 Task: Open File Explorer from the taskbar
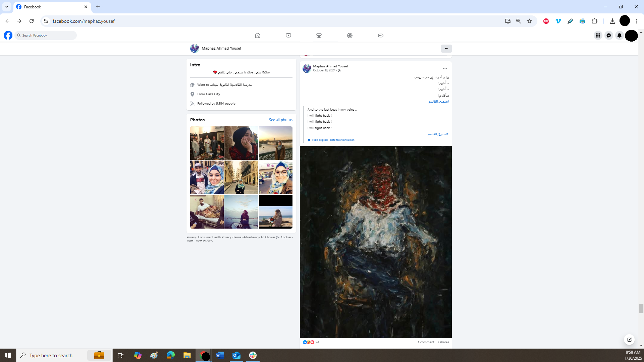coord(187,355)
